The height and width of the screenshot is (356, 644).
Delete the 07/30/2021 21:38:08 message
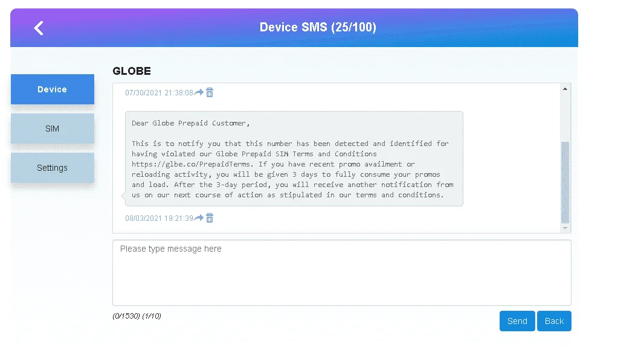(x=210, y=93)
